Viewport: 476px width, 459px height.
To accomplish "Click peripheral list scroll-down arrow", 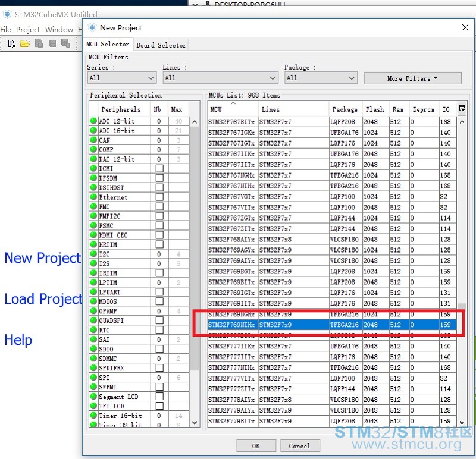I will pyautogui.click(x=195, y=423).
